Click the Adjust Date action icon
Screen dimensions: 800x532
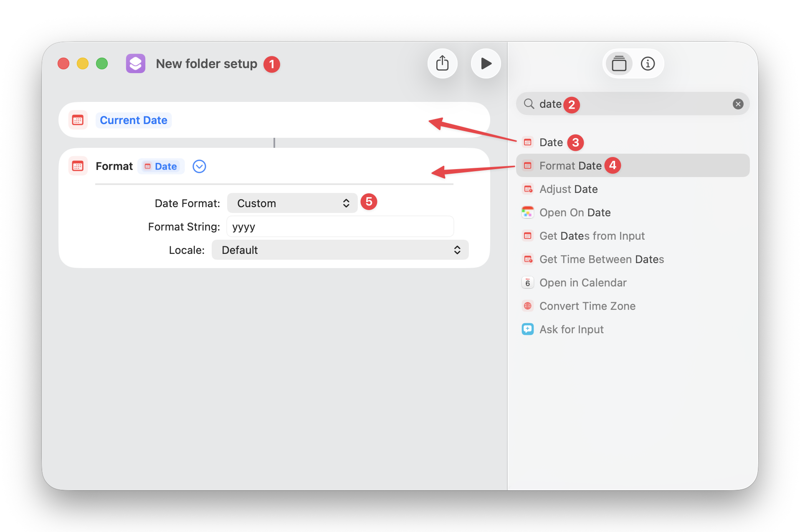click(527, 189)
